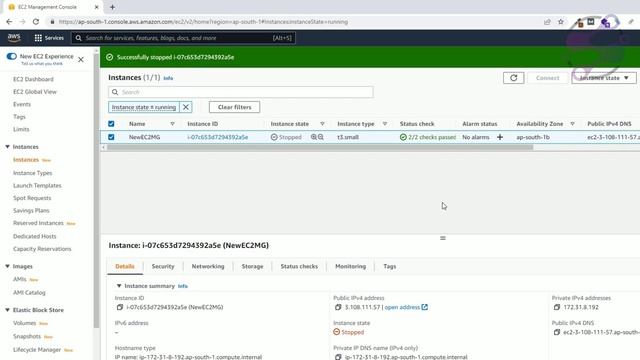Image resolution: width=640 pixels, height=360 pixels.
Task: Open Info link beside Instance summary
Action: 182,286
